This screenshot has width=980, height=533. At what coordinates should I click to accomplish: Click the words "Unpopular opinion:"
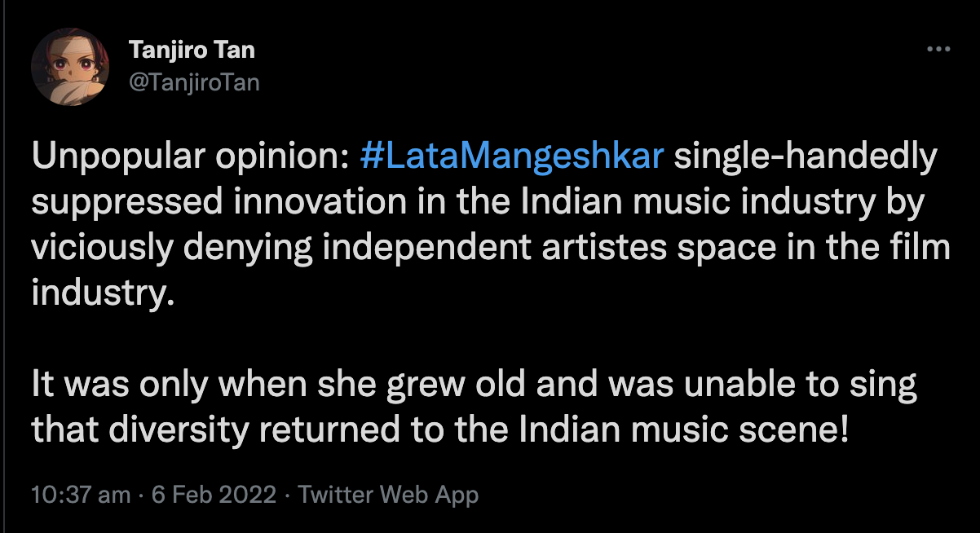pyautogui.click(x=191, y=156)
